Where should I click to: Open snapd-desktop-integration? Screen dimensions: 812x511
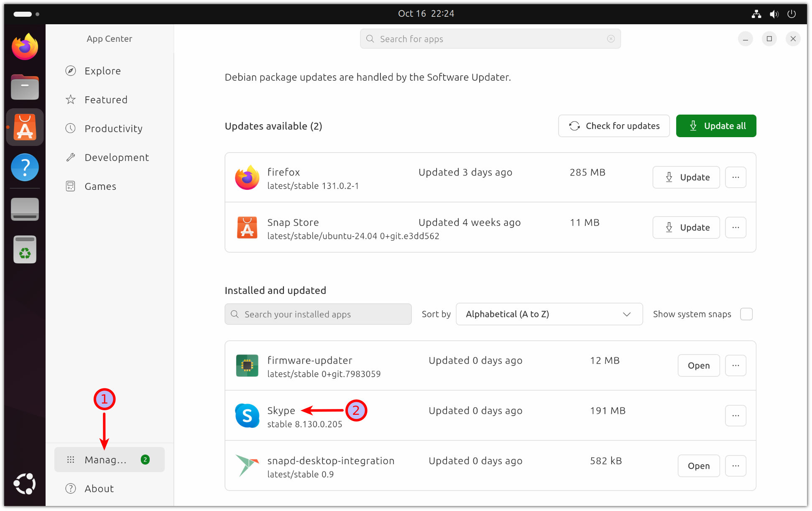[x=699, y=466]
